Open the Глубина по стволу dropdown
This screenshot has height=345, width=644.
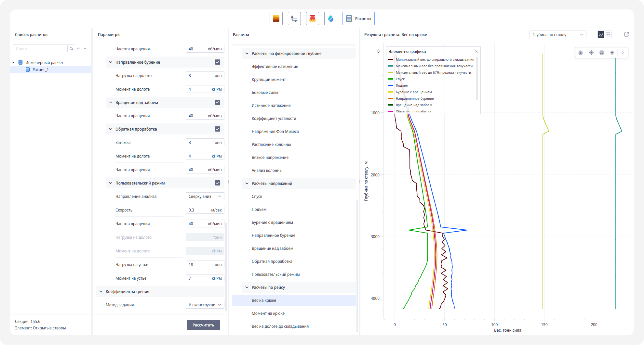(x=557, y=34)
